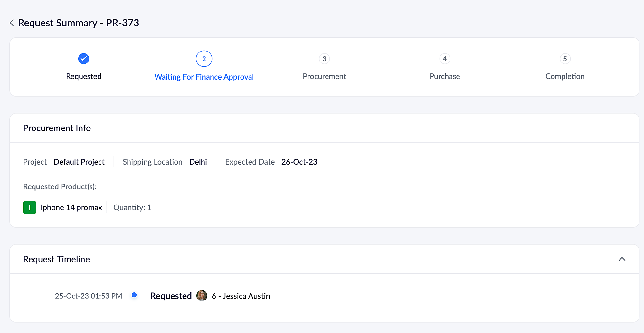644x333 pixels.
Task: Click the completed Requested step checkmark
Action: pyautogui.click(x=83, y=59)
